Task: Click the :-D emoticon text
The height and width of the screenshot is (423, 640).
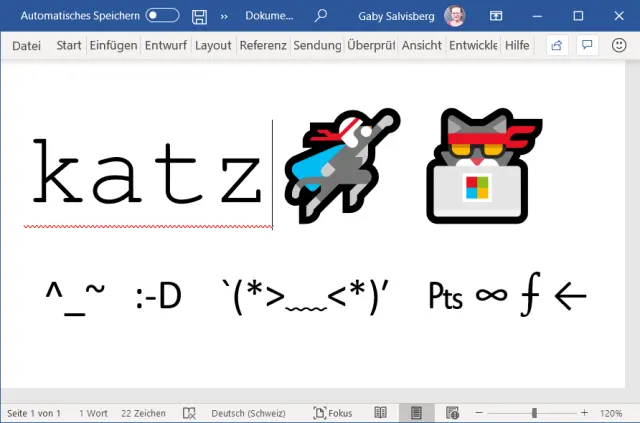Action: (x=158, y=296)
